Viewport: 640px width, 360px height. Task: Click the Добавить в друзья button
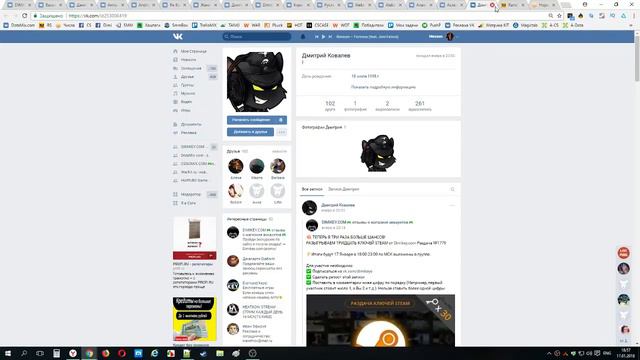250,132
